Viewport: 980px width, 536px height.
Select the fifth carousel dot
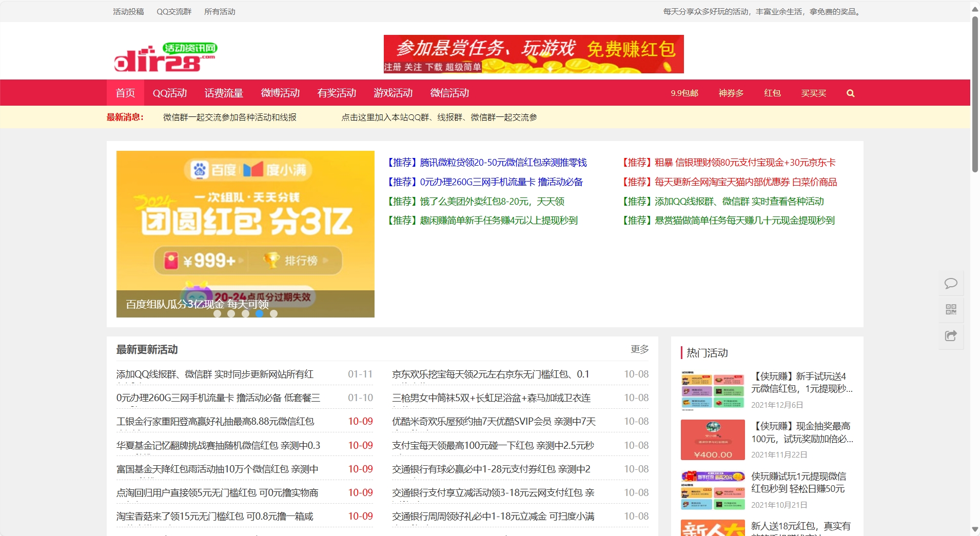(x=274, y=313)
